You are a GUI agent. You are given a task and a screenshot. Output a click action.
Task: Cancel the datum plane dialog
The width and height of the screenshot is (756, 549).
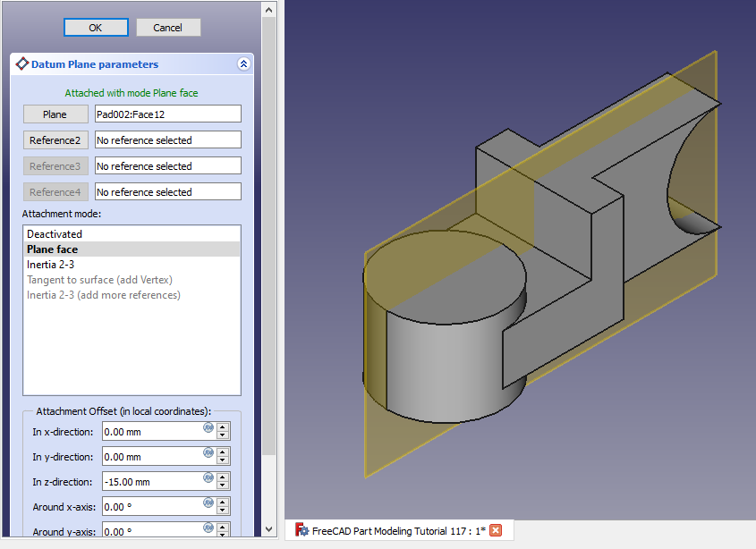(x=168, y=28)
